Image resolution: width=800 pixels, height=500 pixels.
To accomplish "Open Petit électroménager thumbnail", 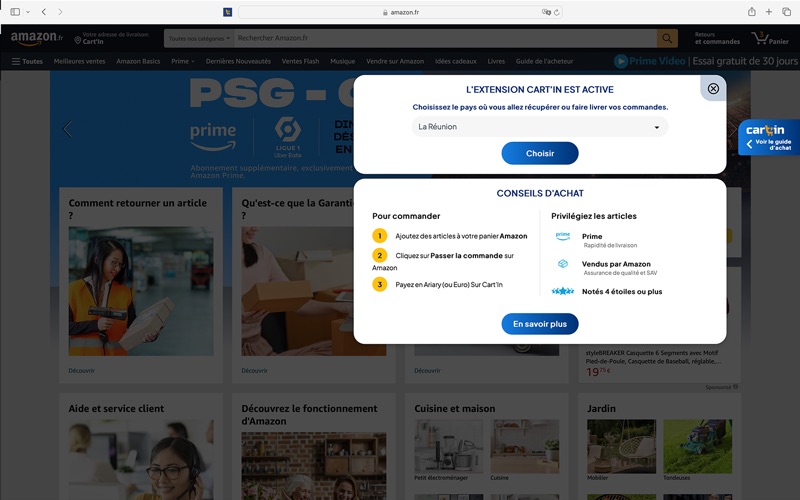I will [448, 446].
